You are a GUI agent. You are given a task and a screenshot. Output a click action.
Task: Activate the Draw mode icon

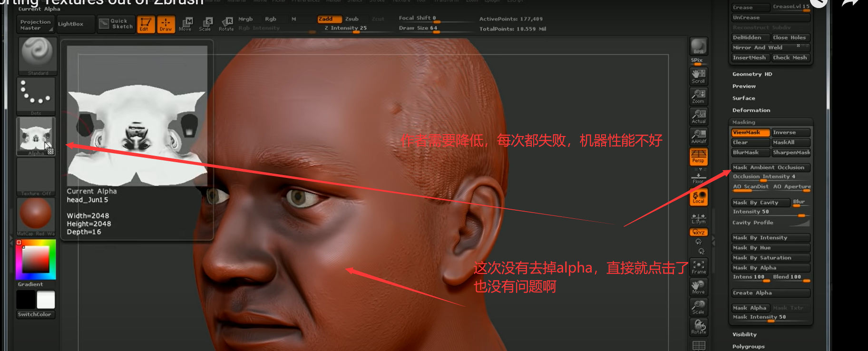click(x=166, y=24)
